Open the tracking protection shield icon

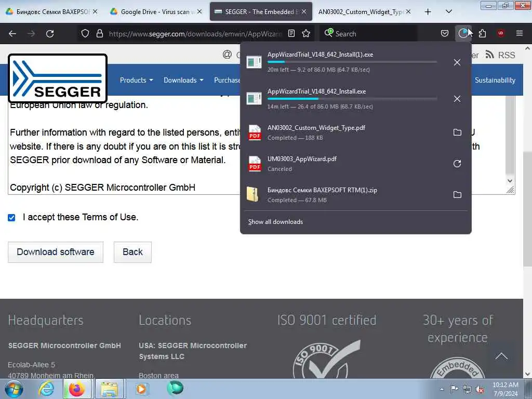coord(85,33)
